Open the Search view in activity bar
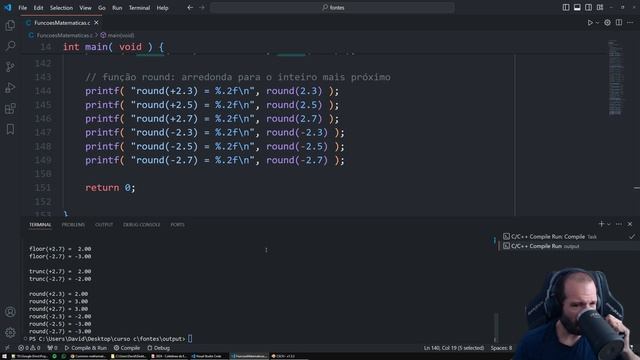640x360 pixels. pos(10,46)
